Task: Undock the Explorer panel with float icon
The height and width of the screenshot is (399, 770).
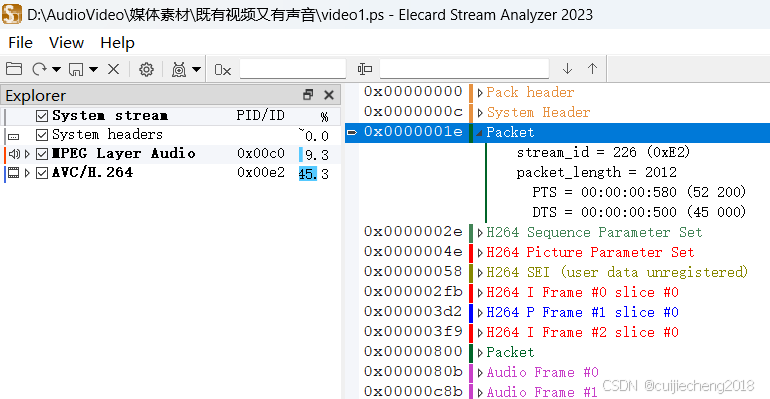Action: 308,95
